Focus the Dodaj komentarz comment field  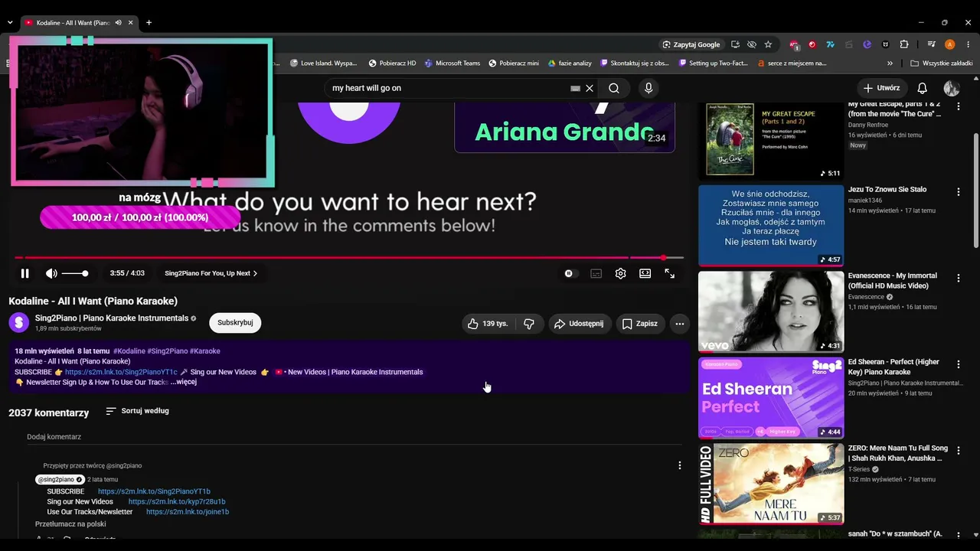coord(354,437)
